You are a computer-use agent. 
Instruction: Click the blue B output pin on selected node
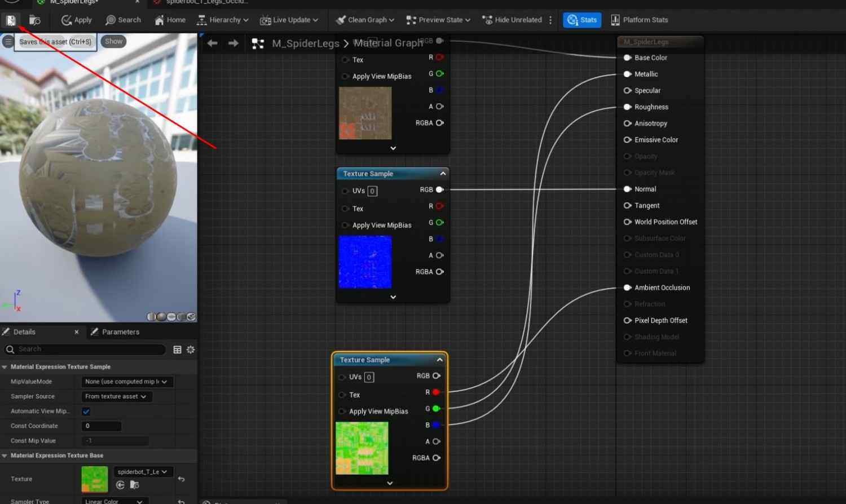[x=436, y=425]
